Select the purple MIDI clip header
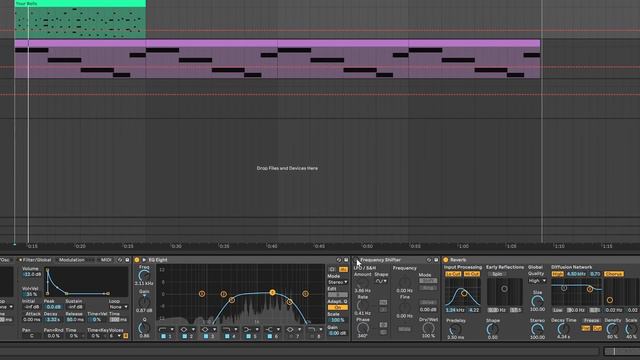This screenshot has height=360, width=640. tap(277, 43)
